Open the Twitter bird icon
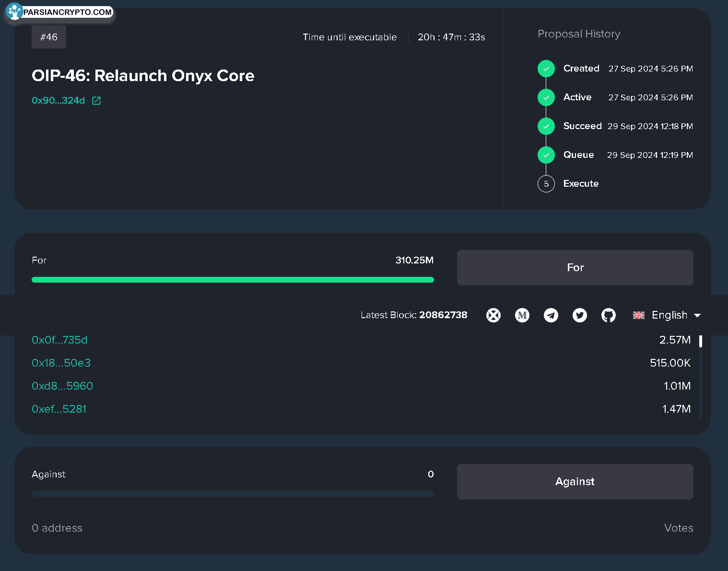 [580, 315]
